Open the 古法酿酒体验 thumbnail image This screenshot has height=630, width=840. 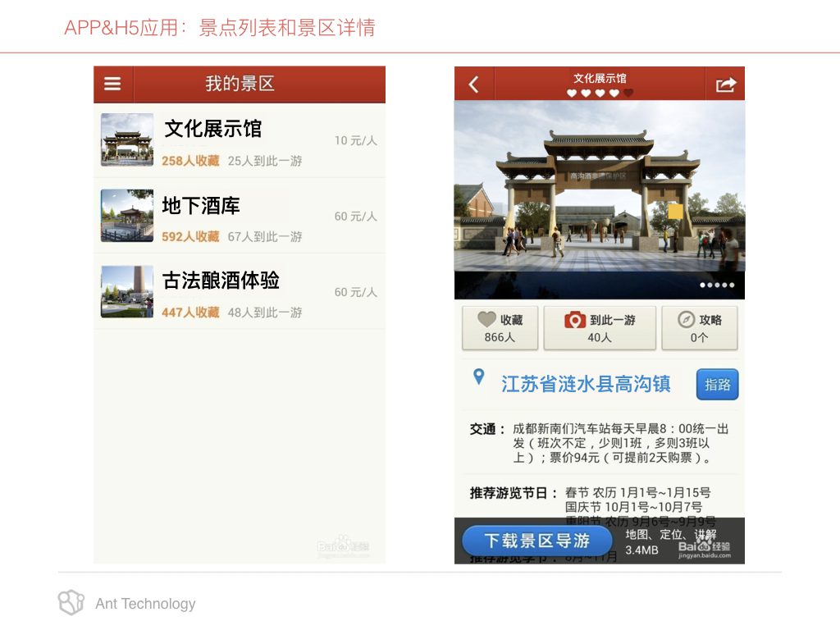pyautogui.click(x=127, y=291)
